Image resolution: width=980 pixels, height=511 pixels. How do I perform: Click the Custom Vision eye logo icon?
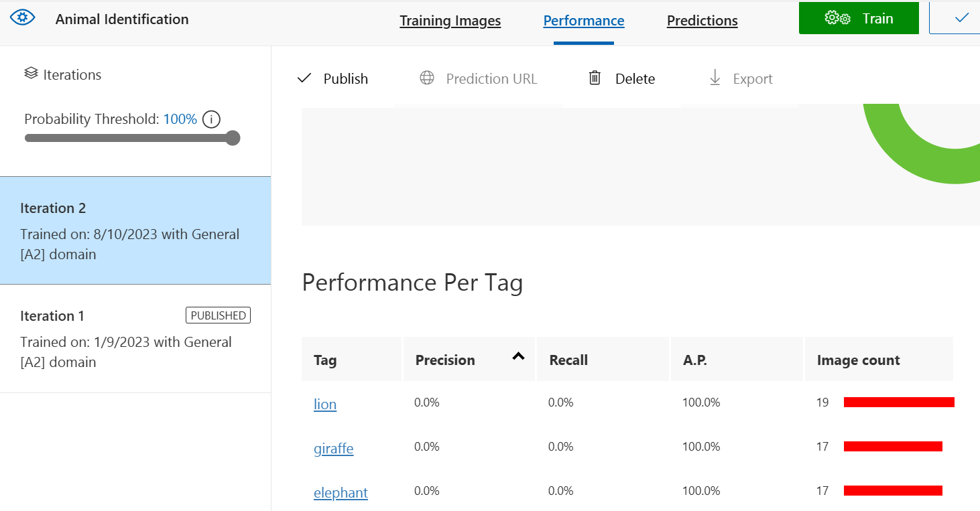point(23,18)
